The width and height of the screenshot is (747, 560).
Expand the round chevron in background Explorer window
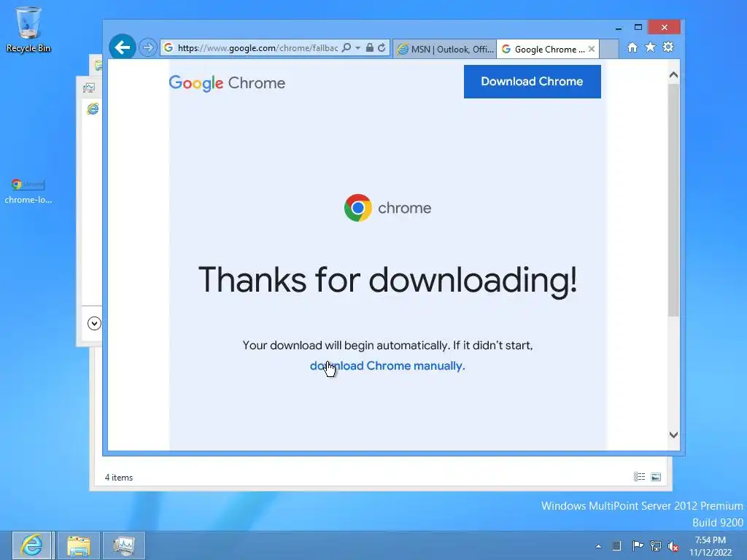pyautogui.click(x=94, y=324)
